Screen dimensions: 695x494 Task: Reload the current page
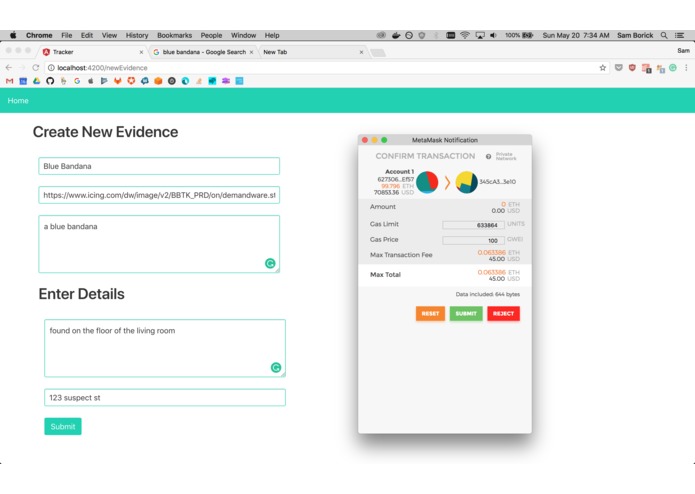pyautogui.click(x=35, y=68)
